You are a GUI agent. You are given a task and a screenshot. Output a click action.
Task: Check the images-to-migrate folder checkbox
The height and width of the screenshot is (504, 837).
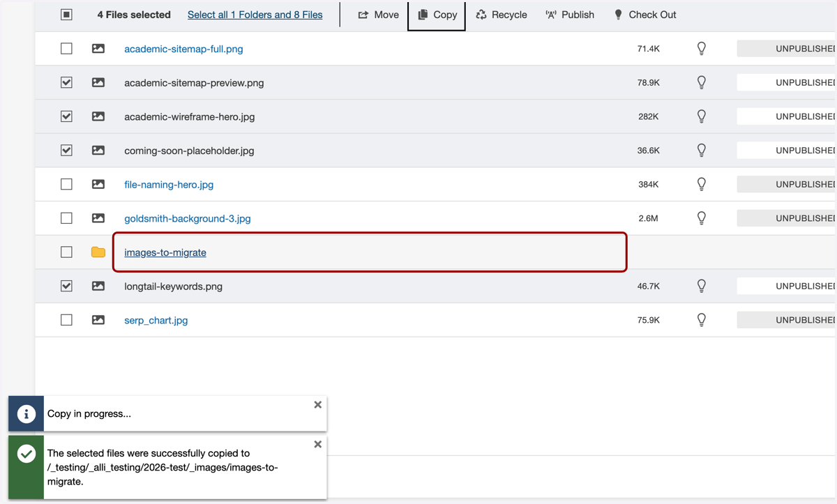(66, 252)
